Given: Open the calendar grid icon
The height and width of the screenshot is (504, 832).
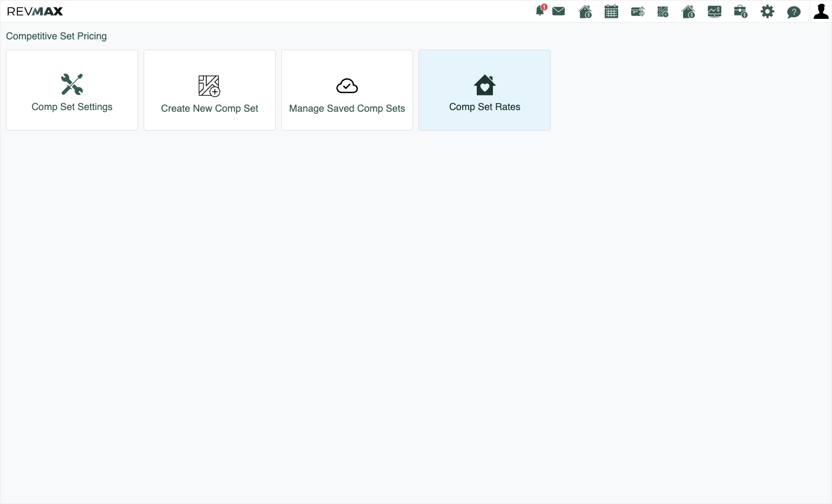Looking at the screenshot, I should tap(611, 11).
